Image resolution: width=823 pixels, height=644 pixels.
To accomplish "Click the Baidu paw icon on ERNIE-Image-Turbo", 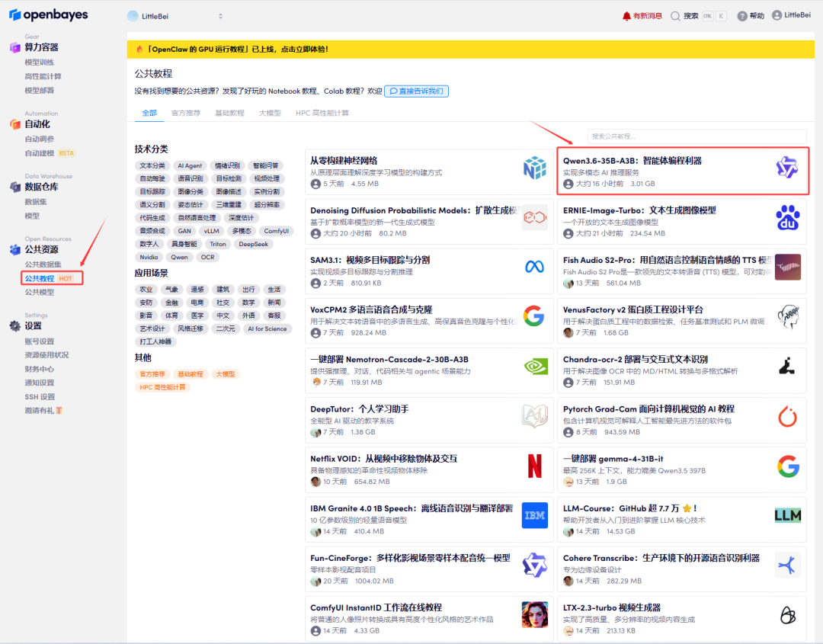I will [788, 217].
